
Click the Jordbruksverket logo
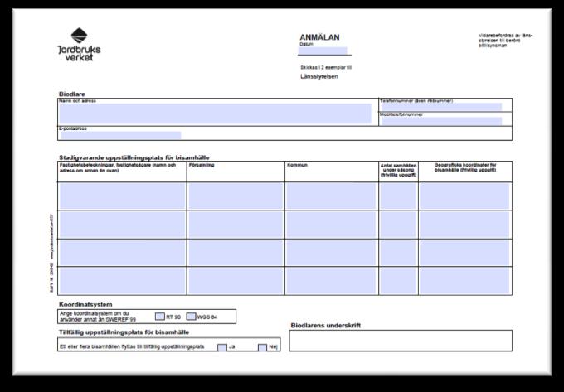pyautogui.click(x=79, y=45)
